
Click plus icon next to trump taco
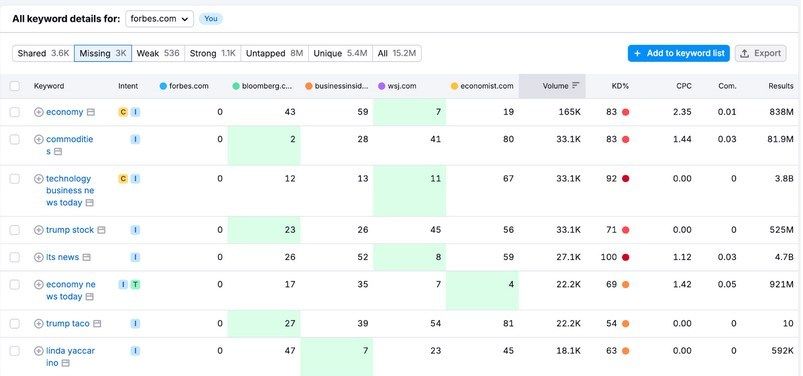[x=38, y=324]
